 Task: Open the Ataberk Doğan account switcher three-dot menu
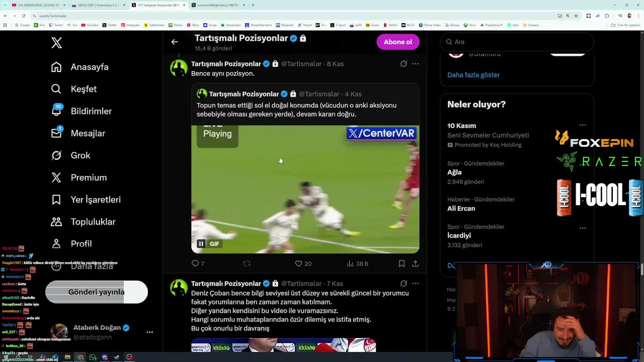[x=149, y=332]
